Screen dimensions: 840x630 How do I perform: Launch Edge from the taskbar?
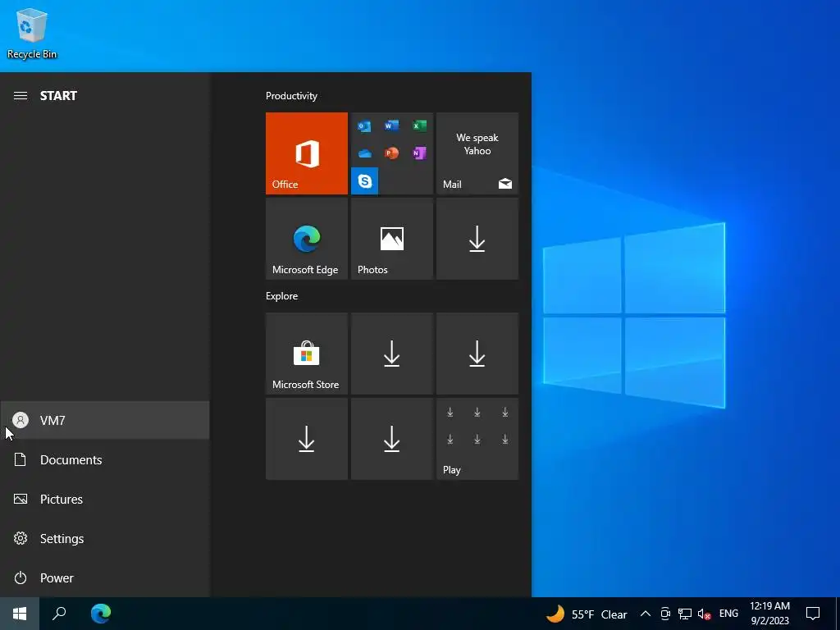click(101, 614)
